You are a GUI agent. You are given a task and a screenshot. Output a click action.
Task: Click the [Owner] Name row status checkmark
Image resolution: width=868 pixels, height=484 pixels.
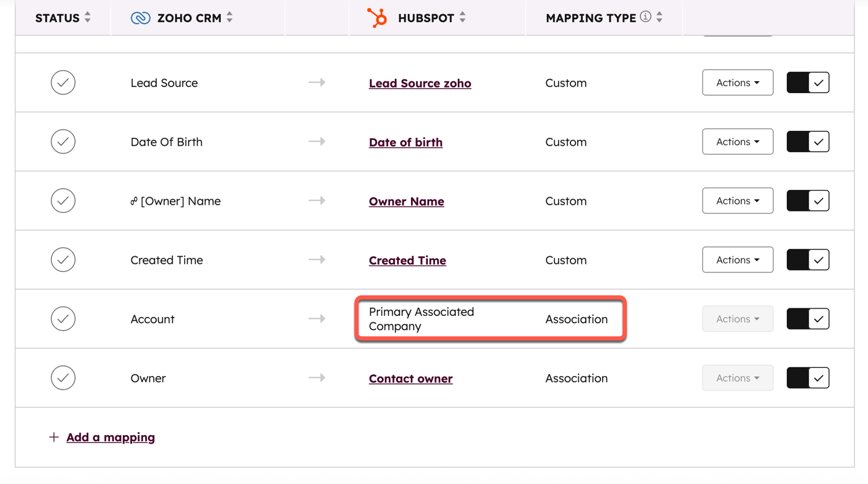[63, 200]
